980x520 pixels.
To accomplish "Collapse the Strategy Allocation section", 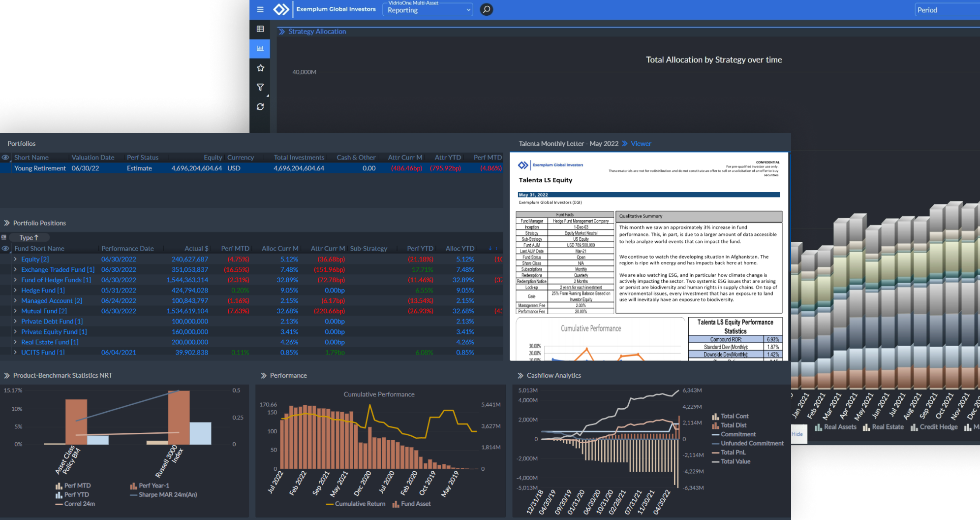I will coord(282,32).
